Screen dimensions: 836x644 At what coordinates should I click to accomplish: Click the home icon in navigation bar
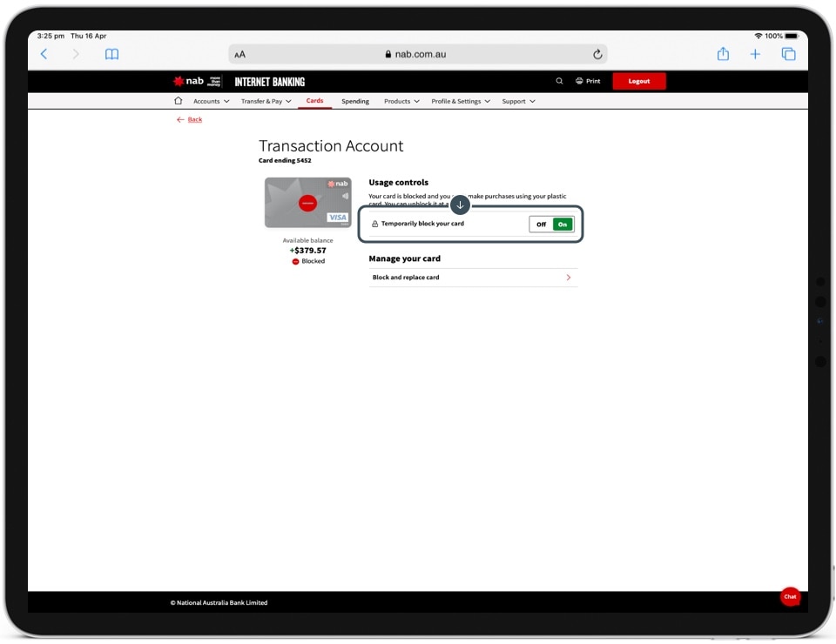pos(179,101)
